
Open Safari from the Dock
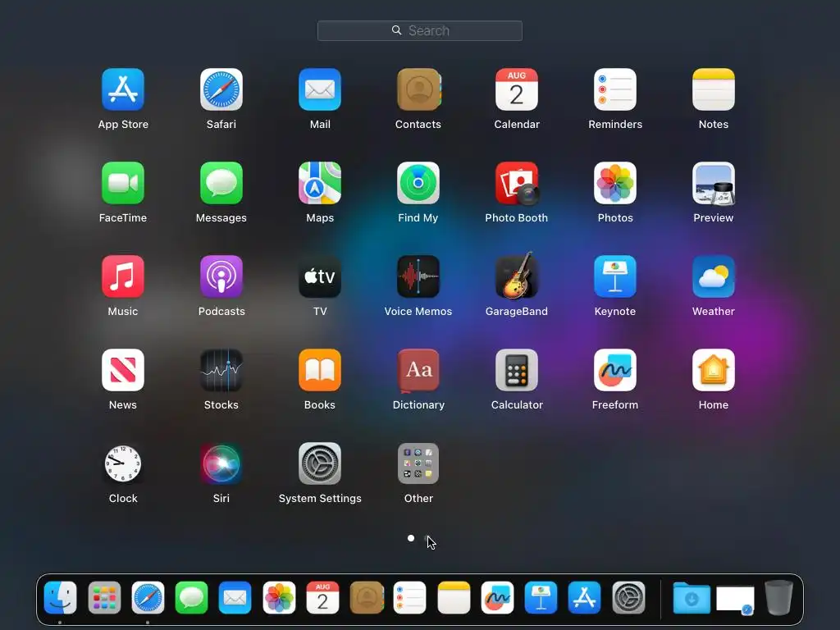[148, 597]
